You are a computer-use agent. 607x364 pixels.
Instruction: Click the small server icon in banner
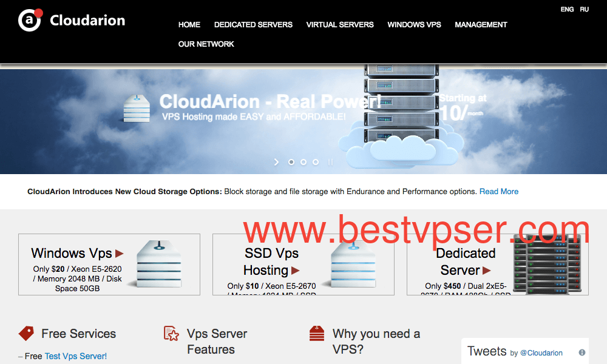pos(136,109)
